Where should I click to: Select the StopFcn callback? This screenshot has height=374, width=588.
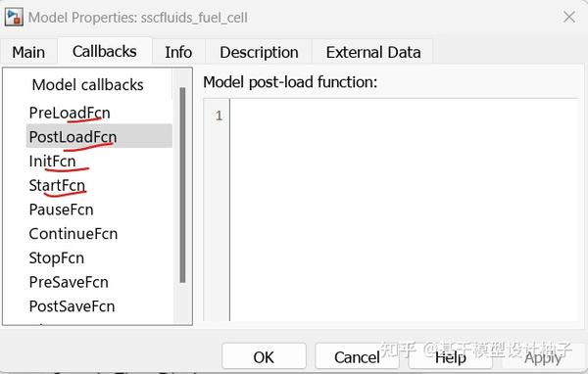pyautogui.click(x=56, y=257)
